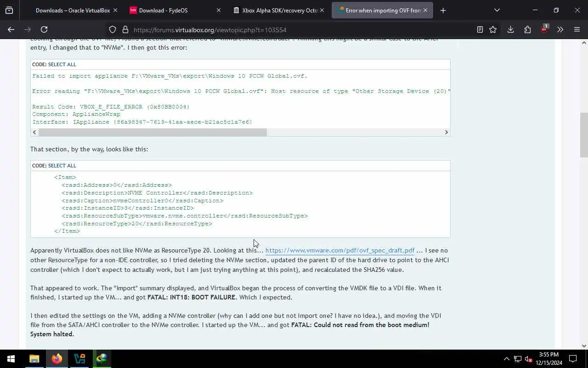Click the 'FATAL: INT18: BOOT FAILURE.' text
Screen dimensions: 588x368
(192, 297)
